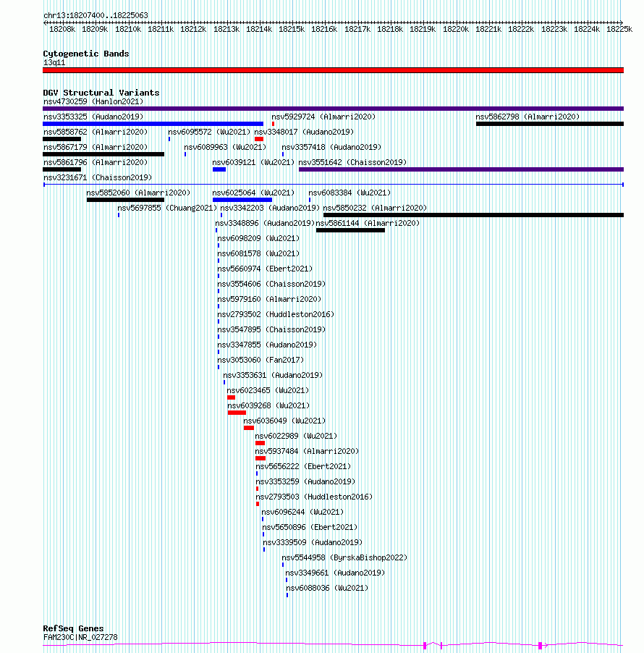Click purple nsv3551642 (Chaisson2019) variant bar
644x653 pixels.
(x=461, y=169)
